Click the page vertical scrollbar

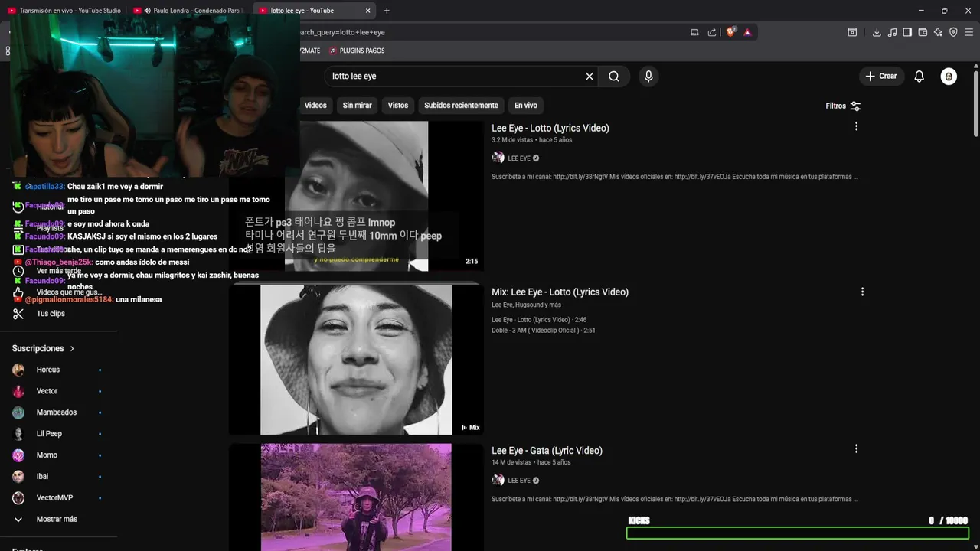tap(976, 103)
